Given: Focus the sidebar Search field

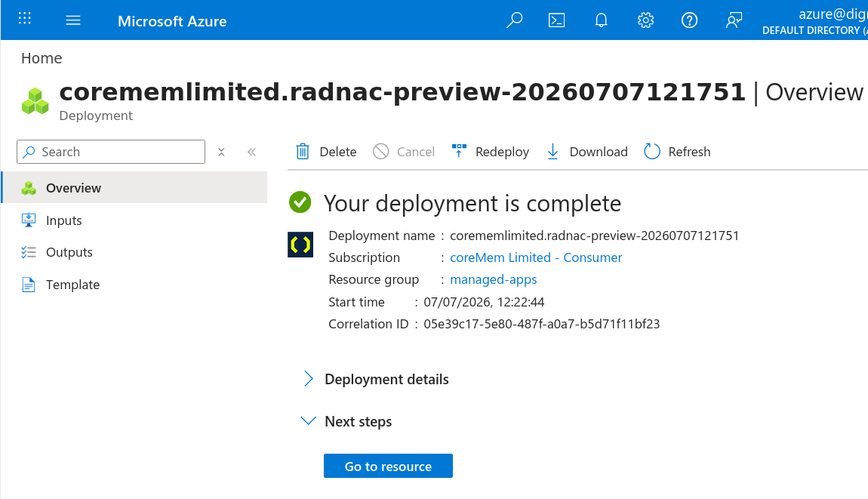Looking at the screenshot, I should [111, 152].
